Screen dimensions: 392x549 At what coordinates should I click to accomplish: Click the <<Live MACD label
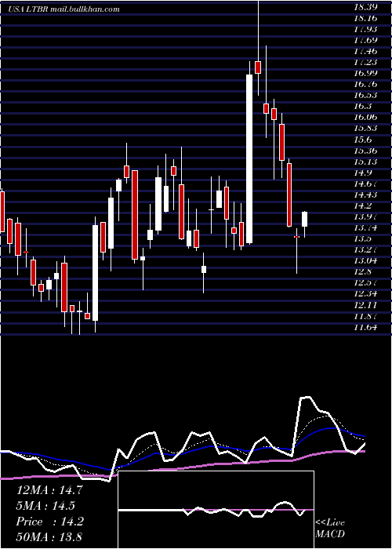coord(330,528)
